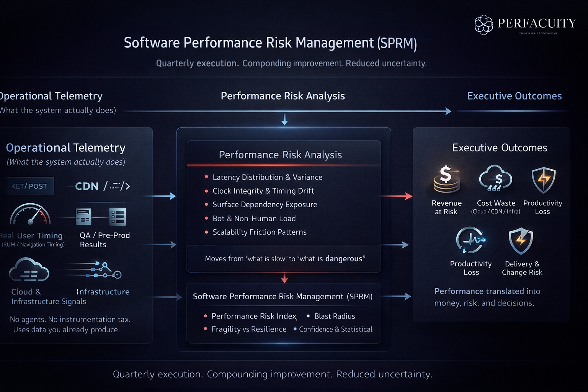Toggle the Latency Distribution & Variance bullet
Screen dimensions: 588x392
(x=207, y=177)
